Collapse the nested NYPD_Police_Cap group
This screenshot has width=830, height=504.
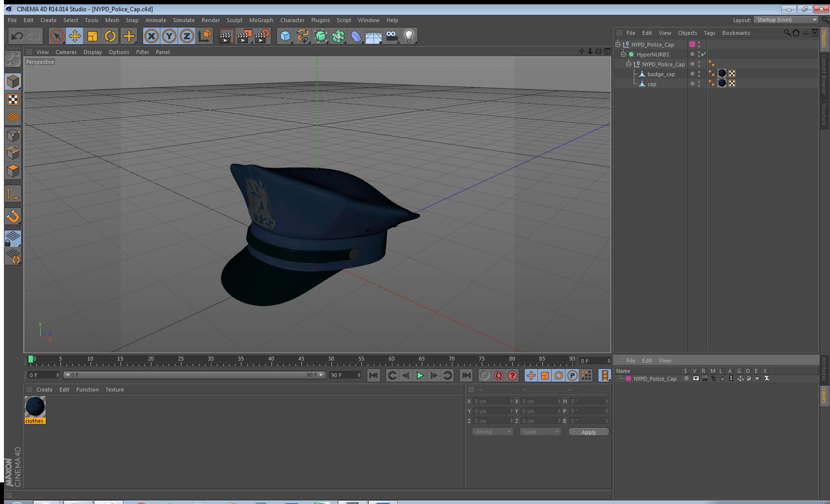coord(628,64)
